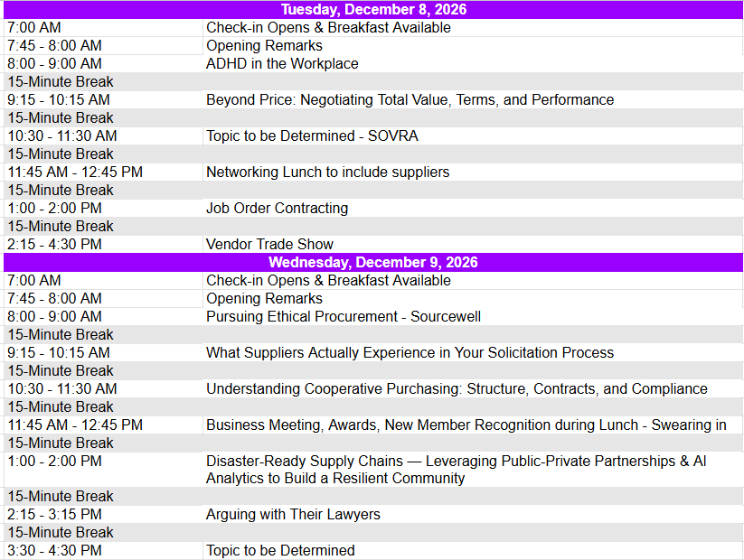Screen dimensions: 744x560
Task: Select Arguing with Their Lawyers session
Action: pos(473,515)
